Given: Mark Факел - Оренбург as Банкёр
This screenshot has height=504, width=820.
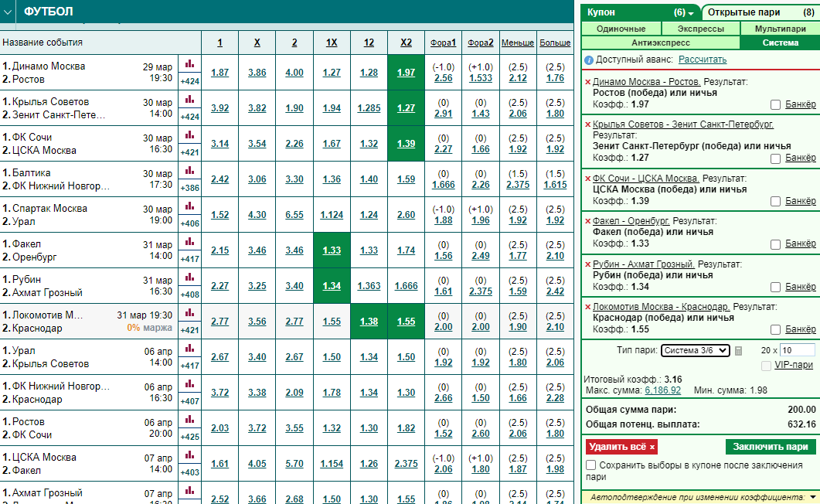Looking at the screenshot, I should [775, 244].
